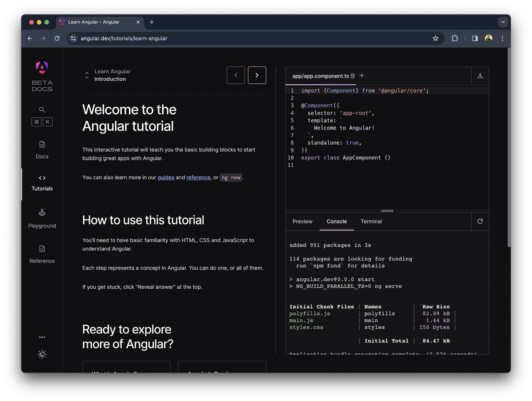Click the editor/console resize handle
The height and width of the screenshot is (401, 532).
(x=387, y=211)
